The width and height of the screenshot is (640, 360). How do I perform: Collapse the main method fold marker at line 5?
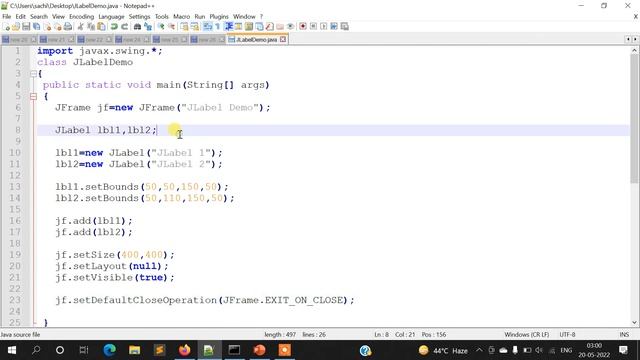(x=33, y=97)
